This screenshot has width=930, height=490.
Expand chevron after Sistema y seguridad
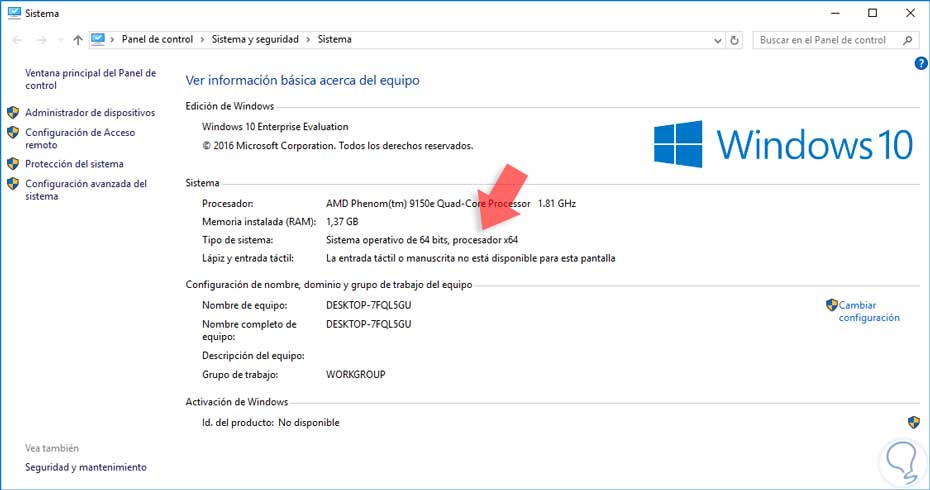pos(308,40)
